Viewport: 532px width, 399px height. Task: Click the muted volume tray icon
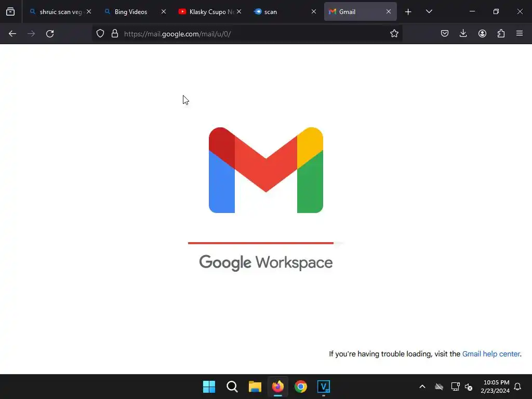pyautogui.click(x=469, y=387)
